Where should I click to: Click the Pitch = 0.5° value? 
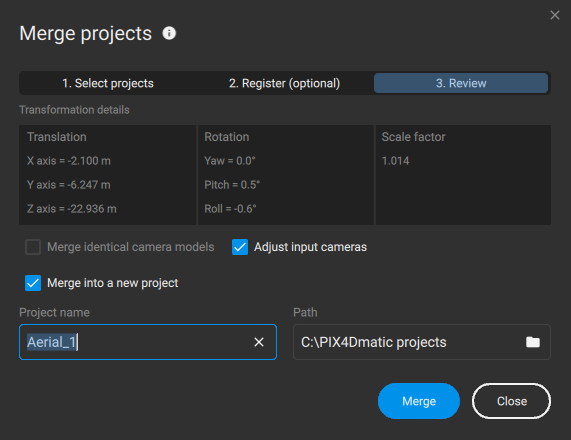232,185
